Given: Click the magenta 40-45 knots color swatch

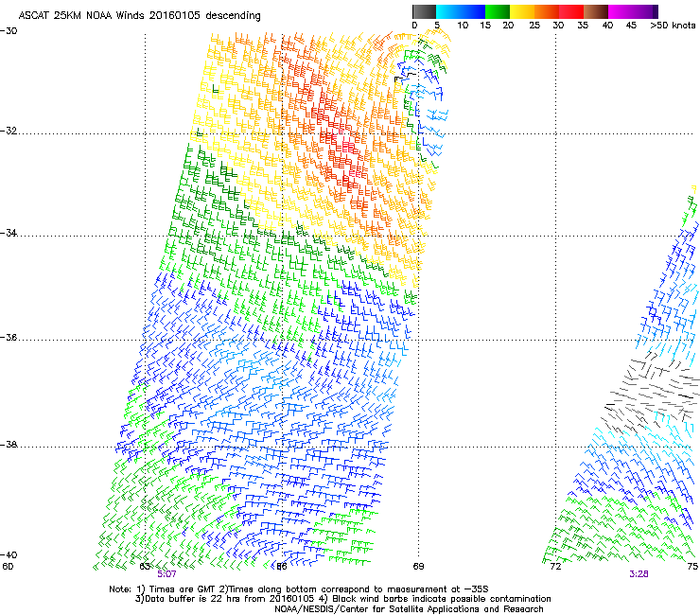Looking at the screenshot, I should click(x=621, y=11).
